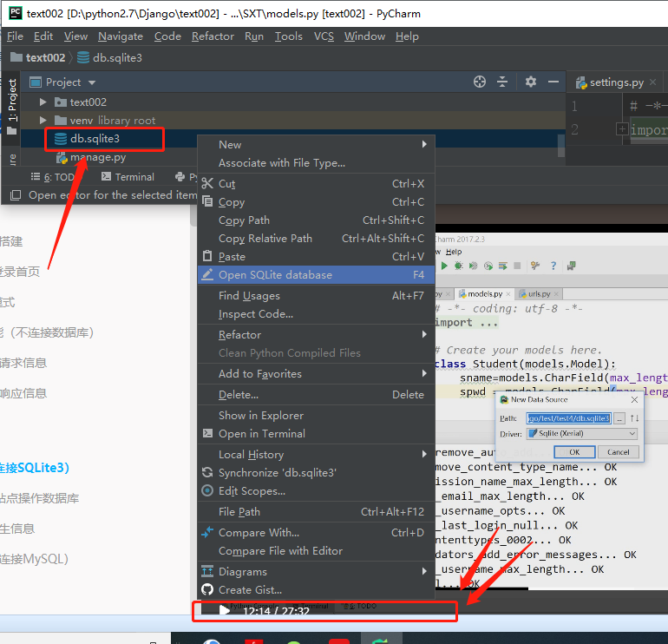
Task: Choose Open SQLite database from context menu
Action: tap(316, 275)
